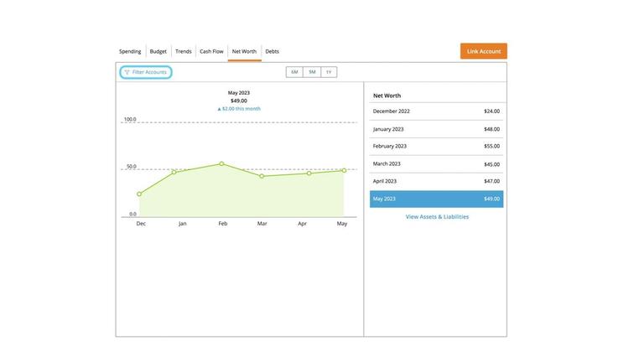Screen dimensions: 644x362
Task: Click the Dec data point on chart
Action: [139, 194]
